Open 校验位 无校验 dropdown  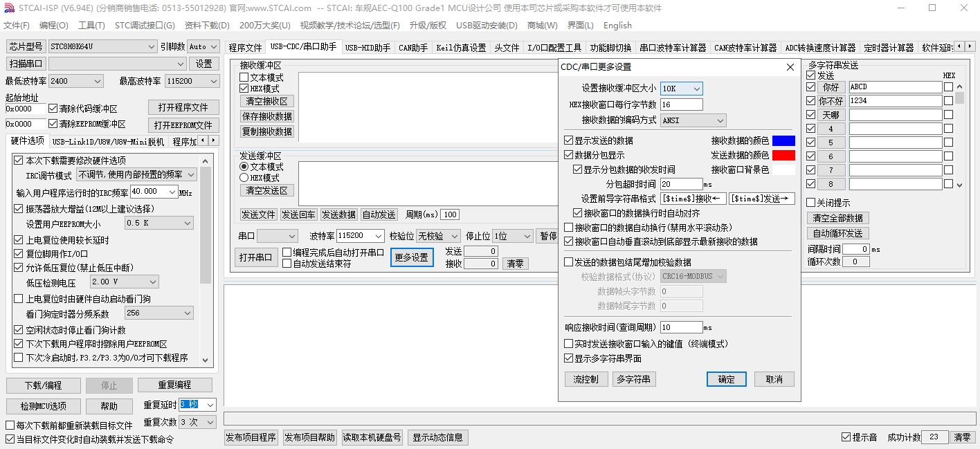point(438,236)
